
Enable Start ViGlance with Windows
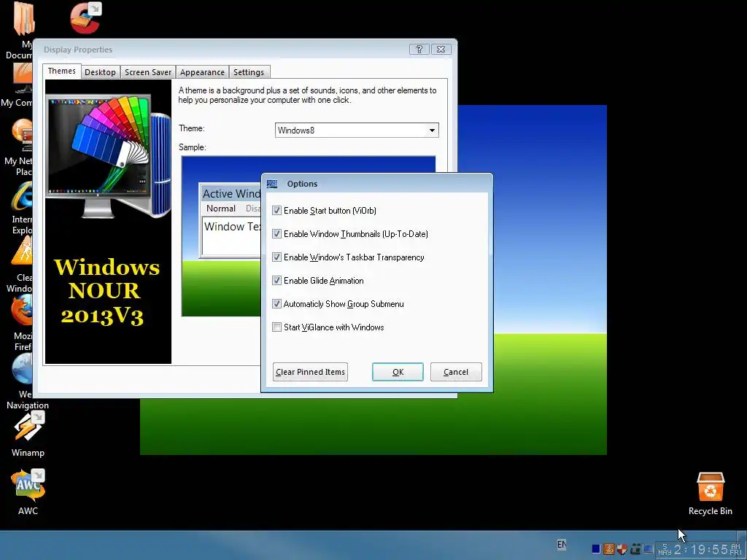tap(276, 327)
